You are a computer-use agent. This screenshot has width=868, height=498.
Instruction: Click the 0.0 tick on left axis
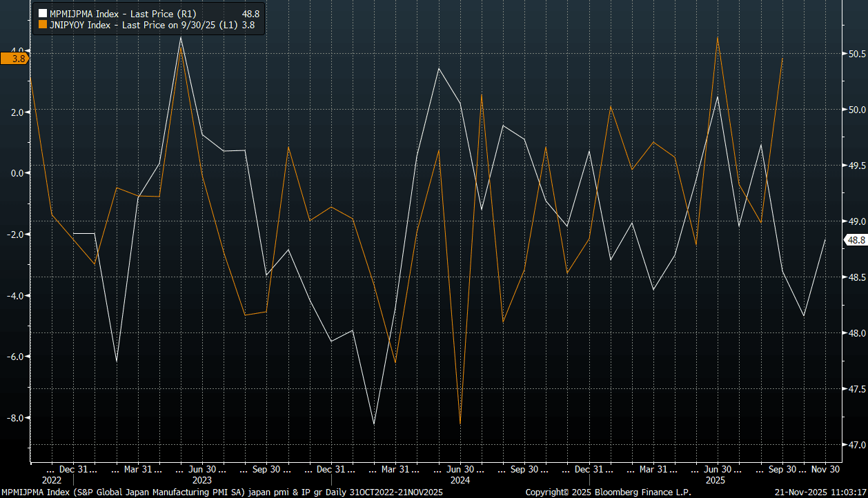(17, 173)
